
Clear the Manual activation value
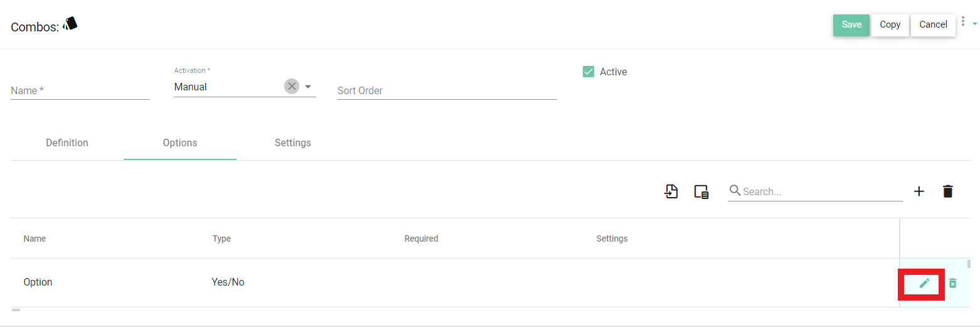click(292, 87)
